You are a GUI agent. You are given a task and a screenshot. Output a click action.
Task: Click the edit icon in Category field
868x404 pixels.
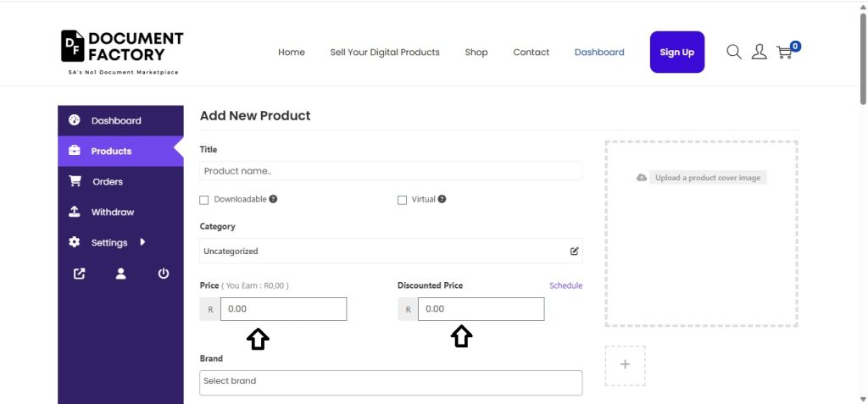pyautogui.click(x=574, y=252)
